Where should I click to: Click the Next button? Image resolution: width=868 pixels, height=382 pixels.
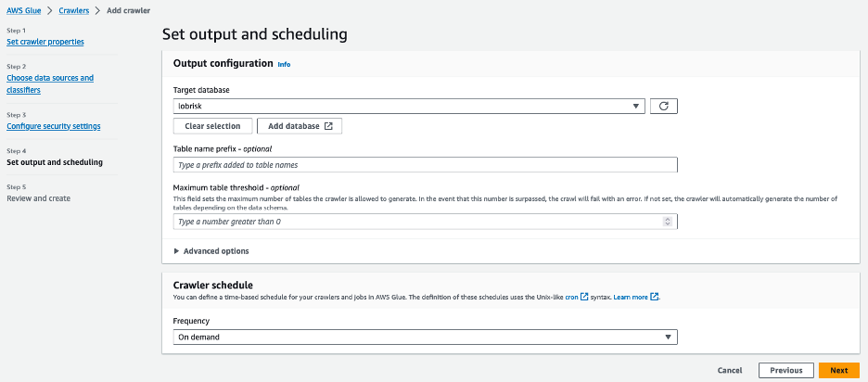[838, 370]
